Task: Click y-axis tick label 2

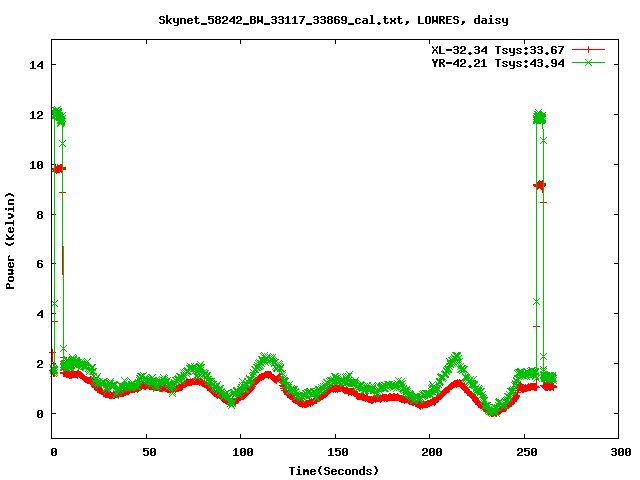Action: tap(40, 364)
